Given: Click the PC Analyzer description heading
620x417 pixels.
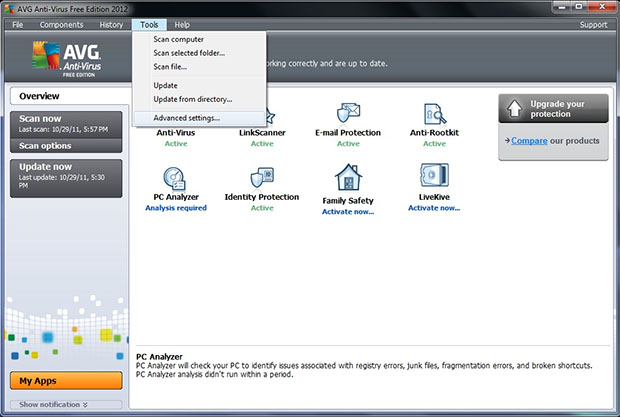Looking at the screenshot, I should click(159, 357).
